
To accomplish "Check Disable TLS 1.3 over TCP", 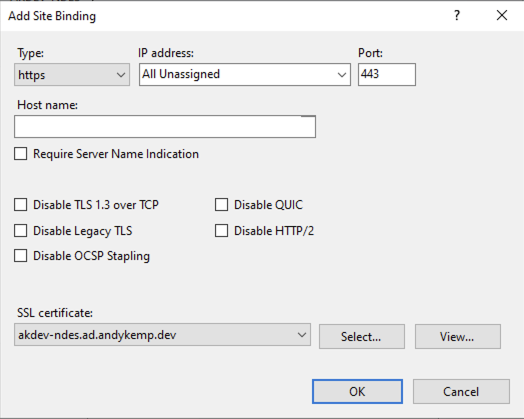I will click(21, 204).
